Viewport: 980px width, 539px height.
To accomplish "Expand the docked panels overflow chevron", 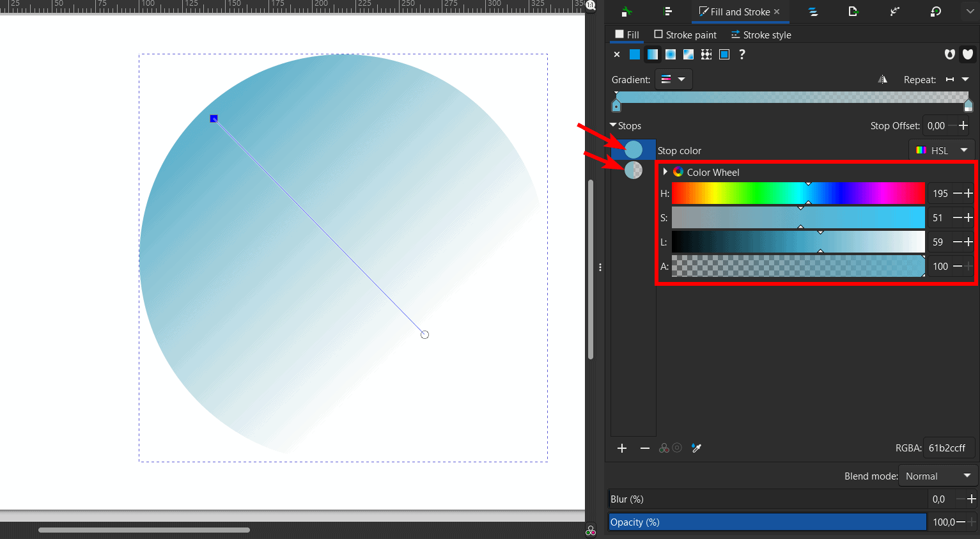I will (x=970, y=12).
